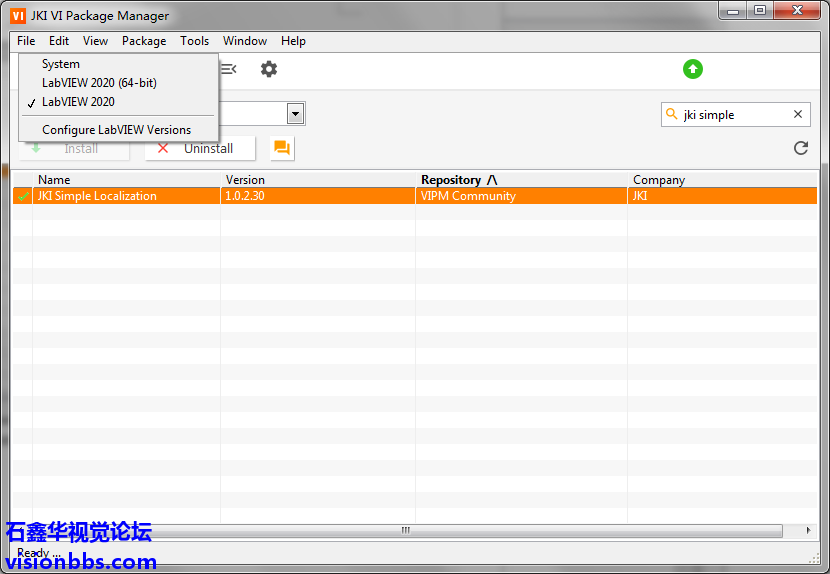This screenshot has height=574, width=830.
Task: Select LabVIEW 2020 (64-bit) from the list
Action: (x=99, y=83)
